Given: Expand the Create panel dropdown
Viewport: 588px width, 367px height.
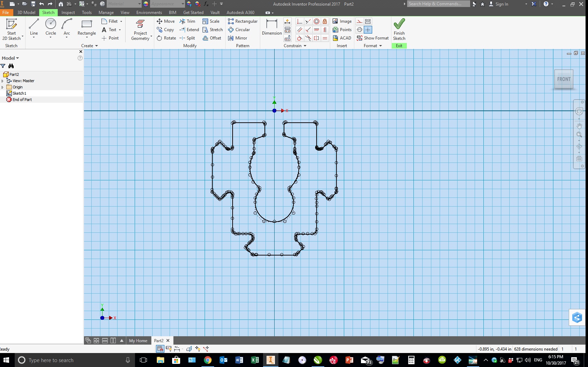Looking at the screenshot, I should [x=96, y=45].
